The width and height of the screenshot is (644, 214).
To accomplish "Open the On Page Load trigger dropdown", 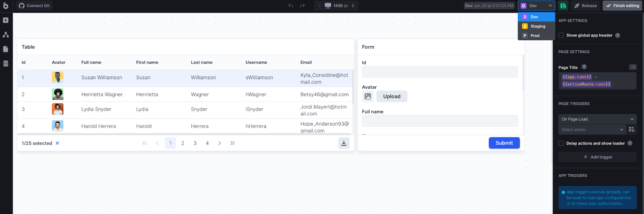I will point(597,119).
